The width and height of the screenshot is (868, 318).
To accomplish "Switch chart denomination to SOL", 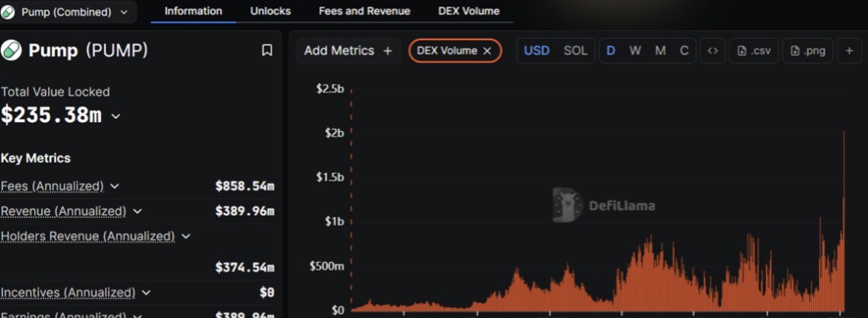I will pyautogui.click(x=575, y=51).
